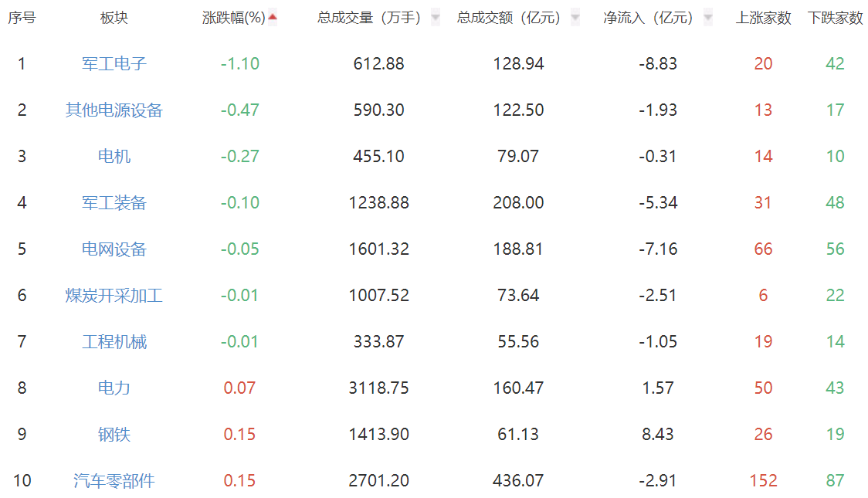Image resolution: width=868 pixels, height=498 pixels.
Task: Sort by 总成交量 column header text
Action: tap(369, 18)
